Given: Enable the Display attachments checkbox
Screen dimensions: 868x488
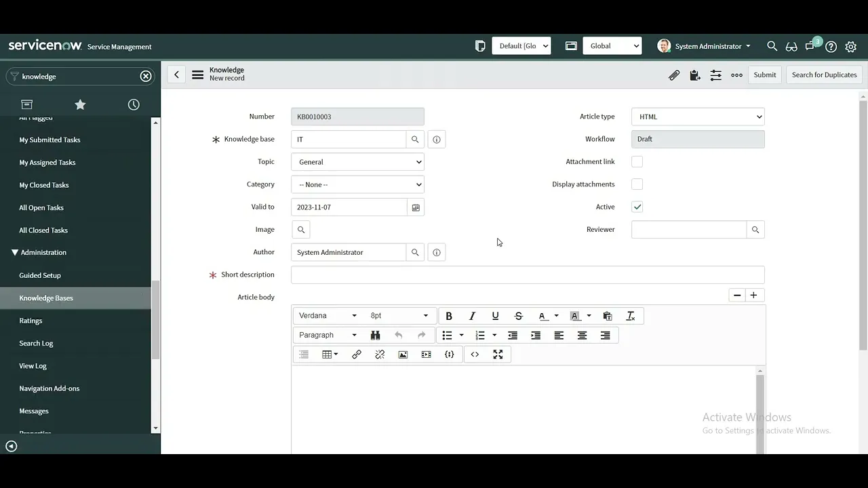Looking at the screenshot, I should coord(637,184).
